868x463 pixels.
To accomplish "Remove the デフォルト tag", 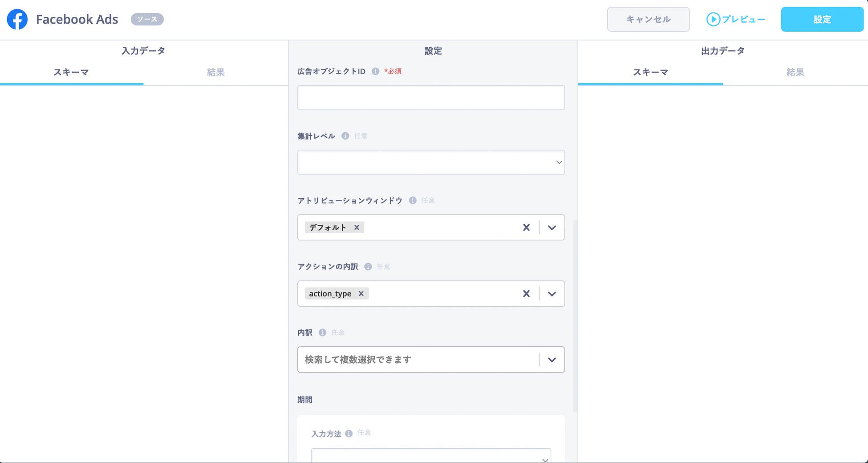I will [x=357, y=227].
